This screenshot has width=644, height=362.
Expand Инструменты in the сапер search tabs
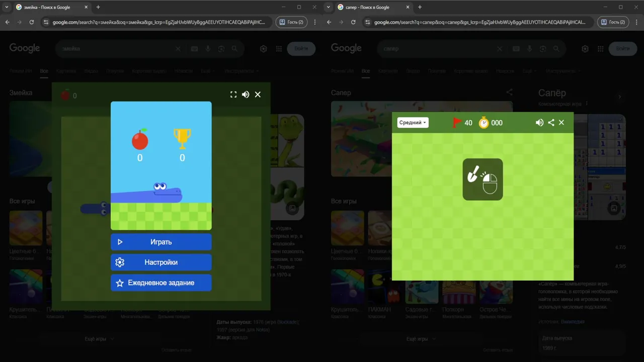pyautogui.click(x=563, y=71)
